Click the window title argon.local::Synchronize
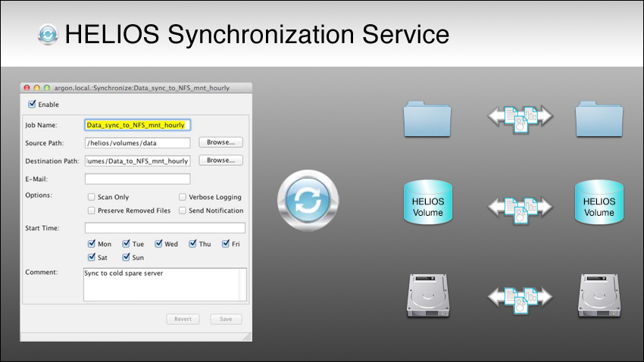Image resolution: width=644 pixels, height=362 pixels. (x=142, y=88)
